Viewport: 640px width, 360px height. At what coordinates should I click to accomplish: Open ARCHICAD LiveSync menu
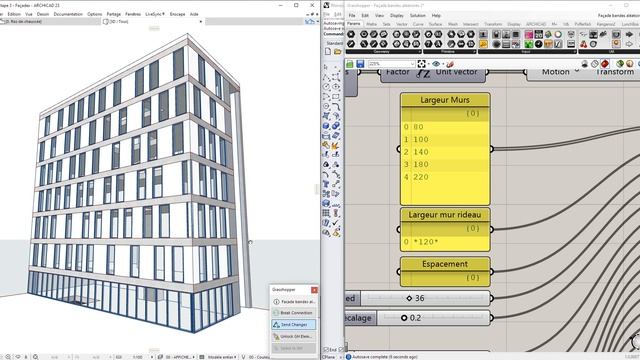point(155,14)
